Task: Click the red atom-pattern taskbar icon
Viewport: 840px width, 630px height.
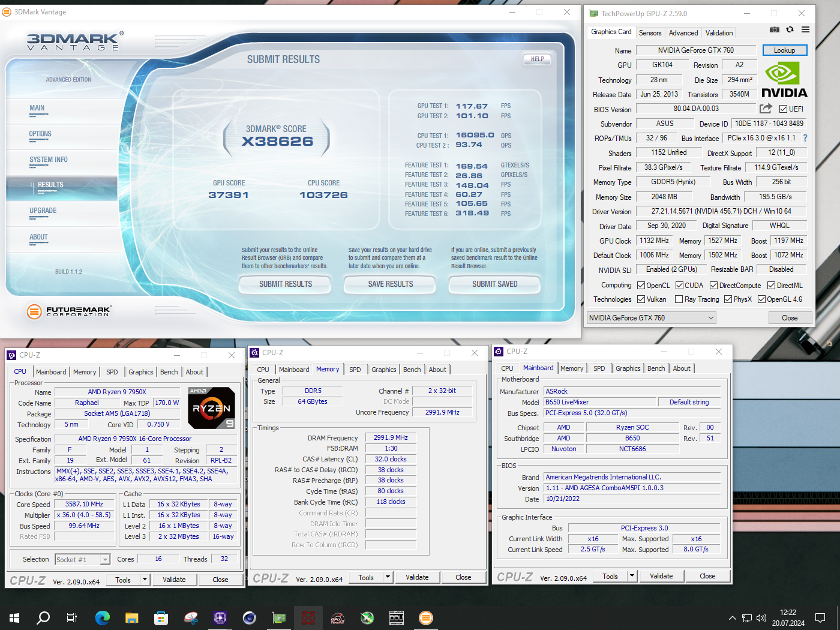Action: click(x=308, y=617)
